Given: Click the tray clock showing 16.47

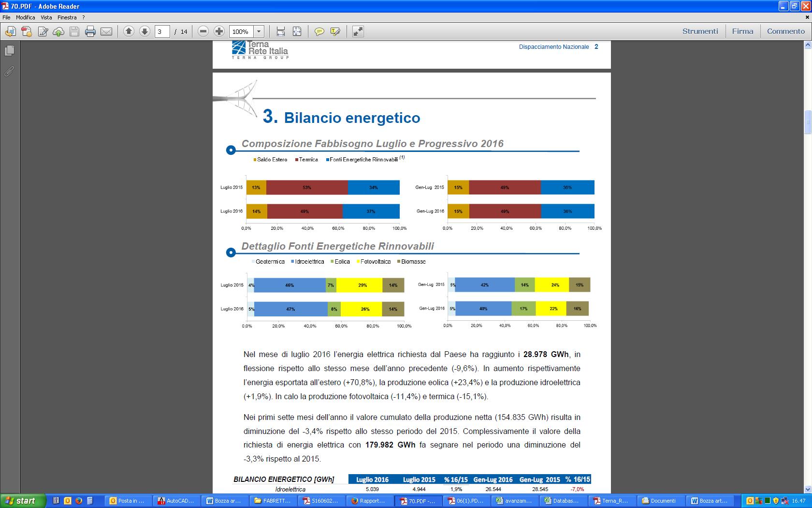Looking at the screenshot, I should [798, 501].
